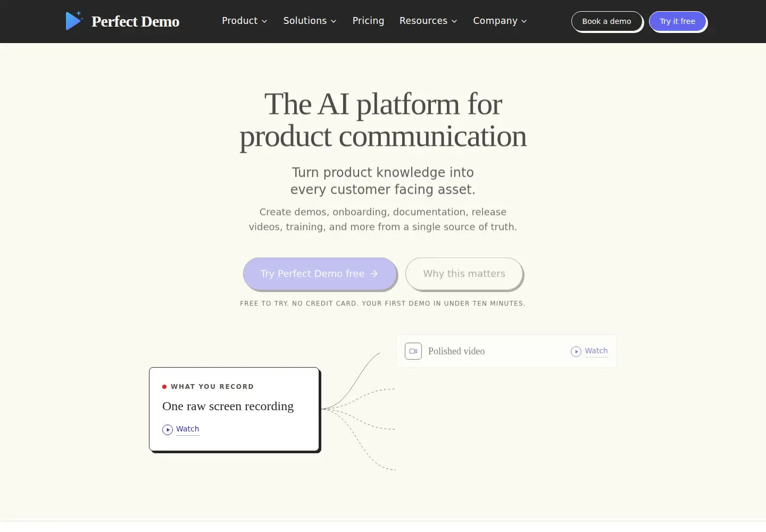Click the Perfect Demo brand name
The image size is (766, 532).
[x=136, y=21]
